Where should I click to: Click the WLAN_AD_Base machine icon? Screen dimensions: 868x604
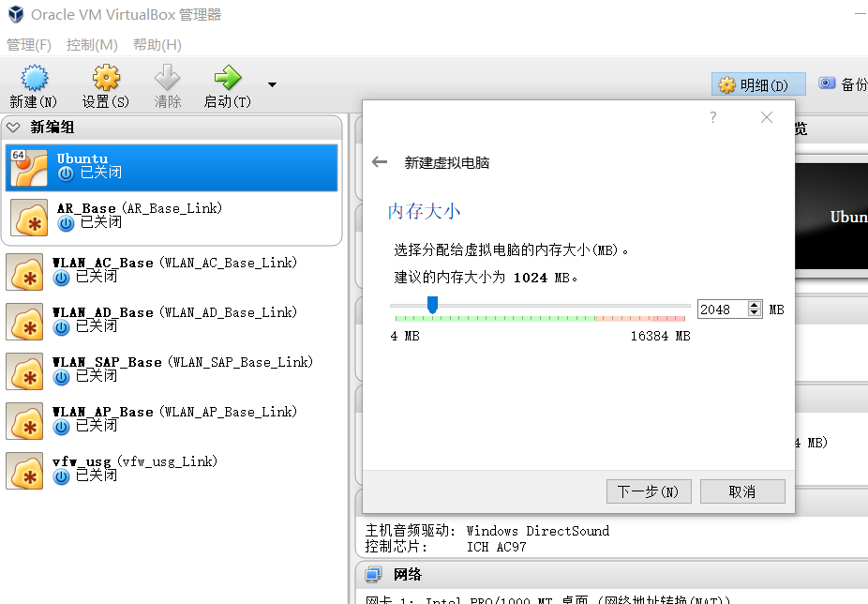coord(24,322)
